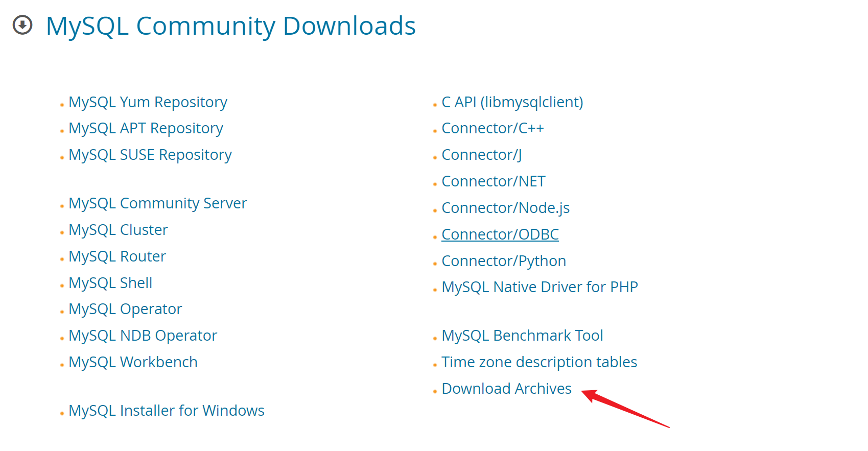Open the MySQL Yum Repository link
Viewport: 868px width, 451px height.
[148, 102]
